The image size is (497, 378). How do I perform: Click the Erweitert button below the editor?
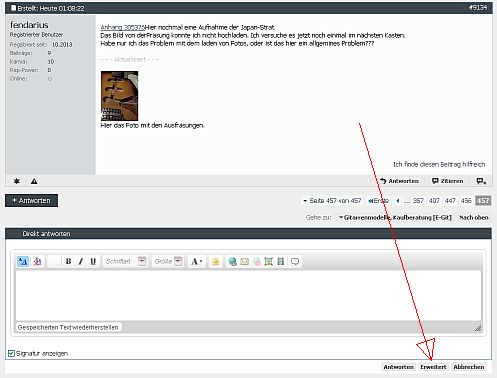(433, 367)
